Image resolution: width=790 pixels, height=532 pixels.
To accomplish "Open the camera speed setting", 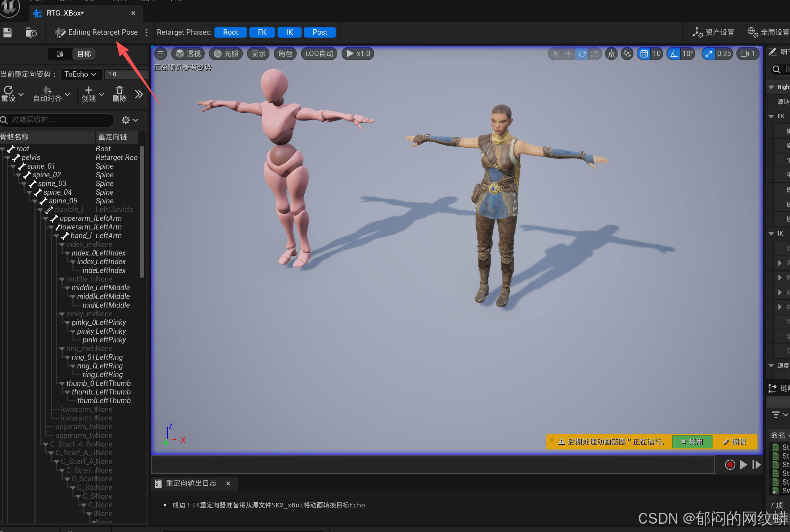I will point(748,54).
